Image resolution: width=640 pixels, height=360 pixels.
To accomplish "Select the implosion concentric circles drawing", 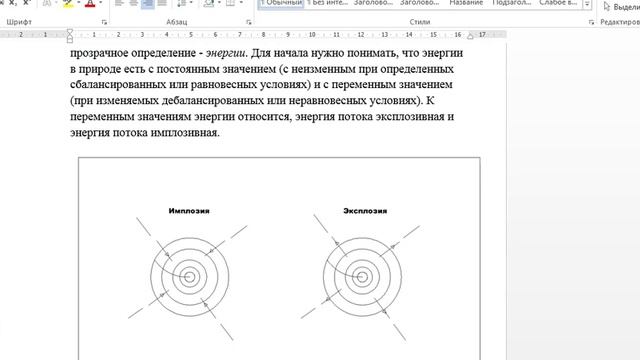I will click(189, 277).
